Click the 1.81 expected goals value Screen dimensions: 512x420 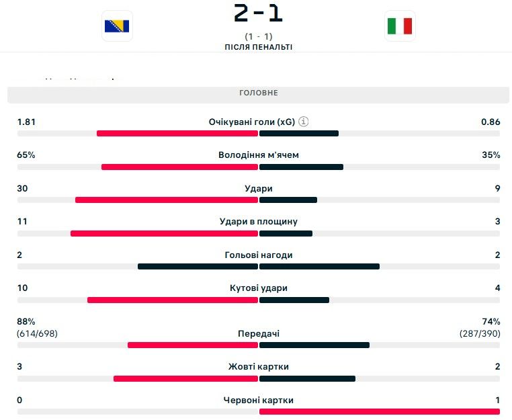(26, 122)
